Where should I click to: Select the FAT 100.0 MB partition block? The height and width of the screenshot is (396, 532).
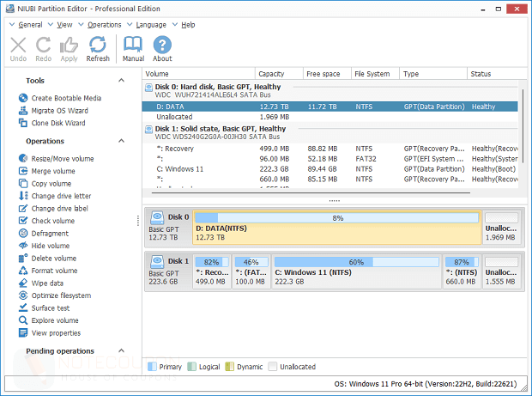pyautogui.click(x=251, y=271)
